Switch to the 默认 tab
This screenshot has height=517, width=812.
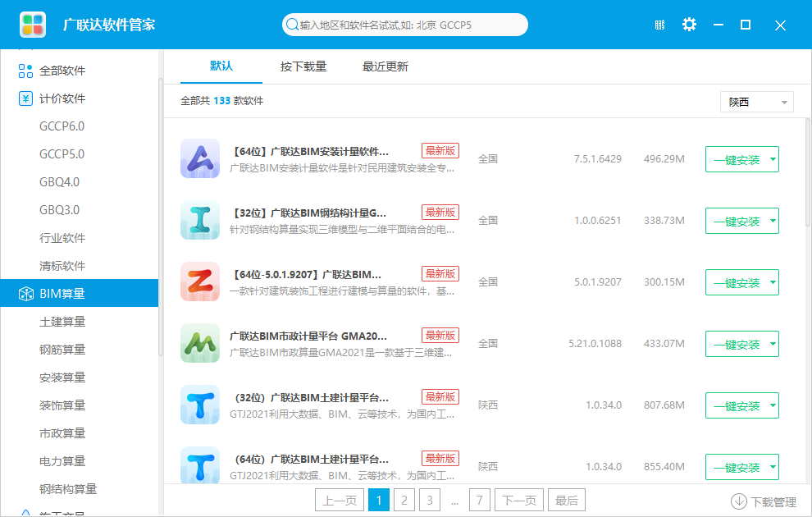coord(221,66)
